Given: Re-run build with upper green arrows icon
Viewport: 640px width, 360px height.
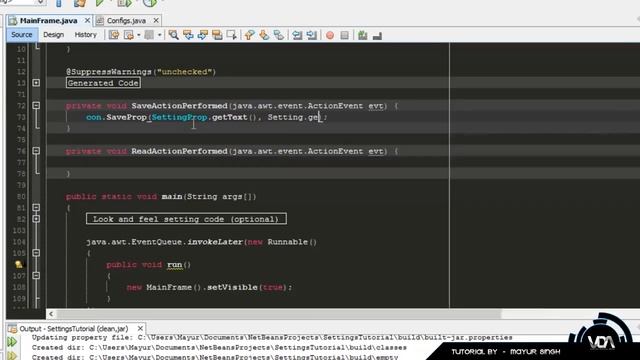Looking at the screenshot, I should pos(12,342).
